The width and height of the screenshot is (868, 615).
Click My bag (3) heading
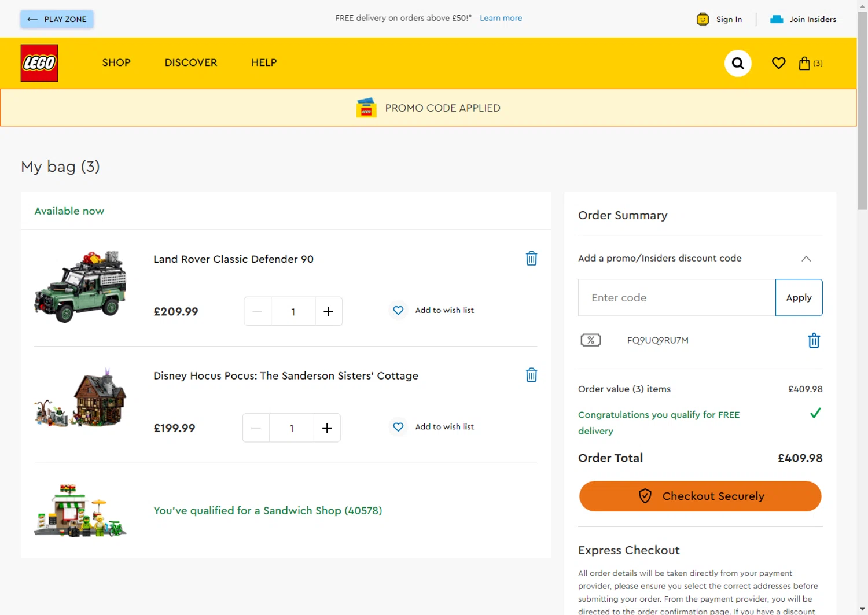point(60,167)
